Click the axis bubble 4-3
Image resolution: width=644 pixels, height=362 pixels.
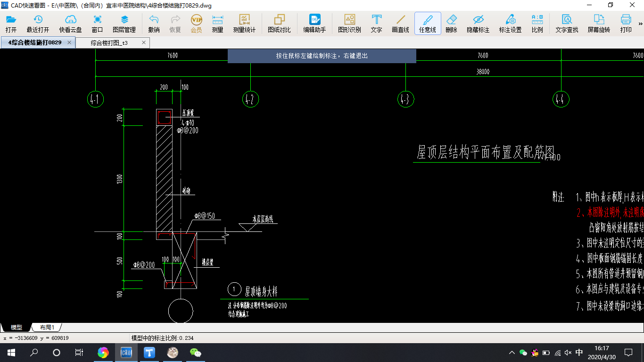(x=405, y=99)
